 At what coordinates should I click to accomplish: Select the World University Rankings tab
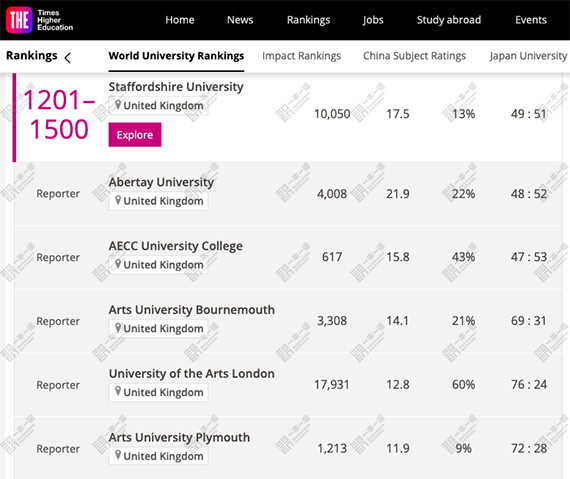[176, 56]
